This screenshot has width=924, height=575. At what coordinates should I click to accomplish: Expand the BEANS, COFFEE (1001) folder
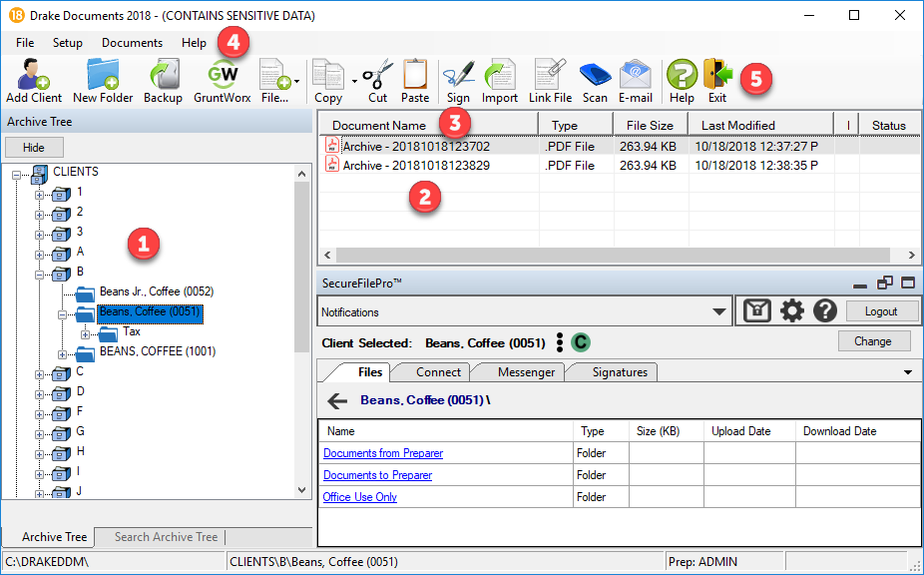(62, 354)
